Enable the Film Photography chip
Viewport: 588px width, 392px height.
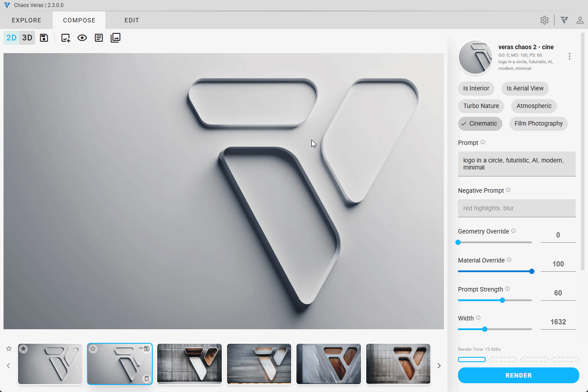[538, 123]
